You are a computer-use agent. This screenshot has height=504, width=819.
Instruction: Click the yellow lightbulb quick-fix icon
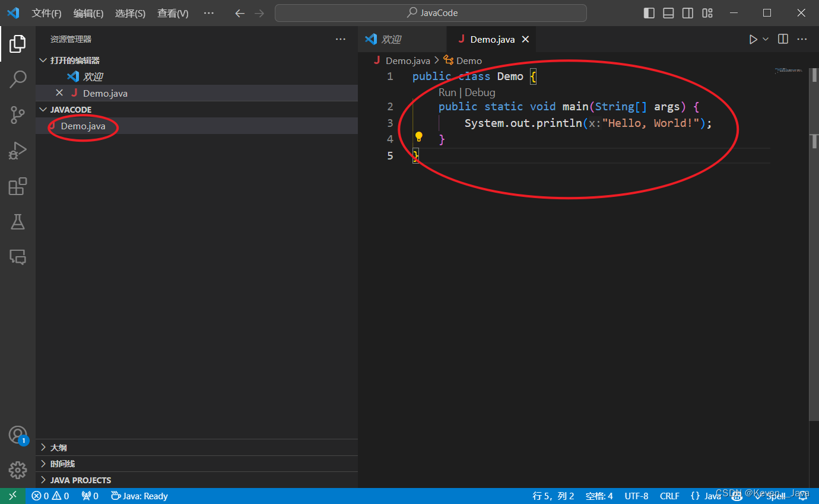[419, 137]
